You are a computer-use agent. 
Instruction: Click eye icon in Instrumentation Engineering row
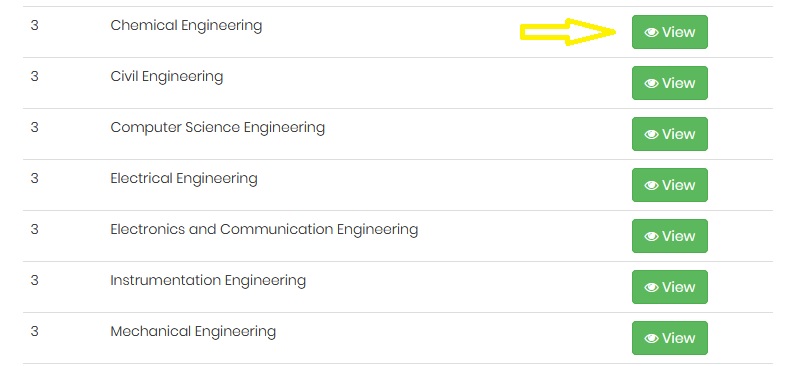(x=651, y=288)
